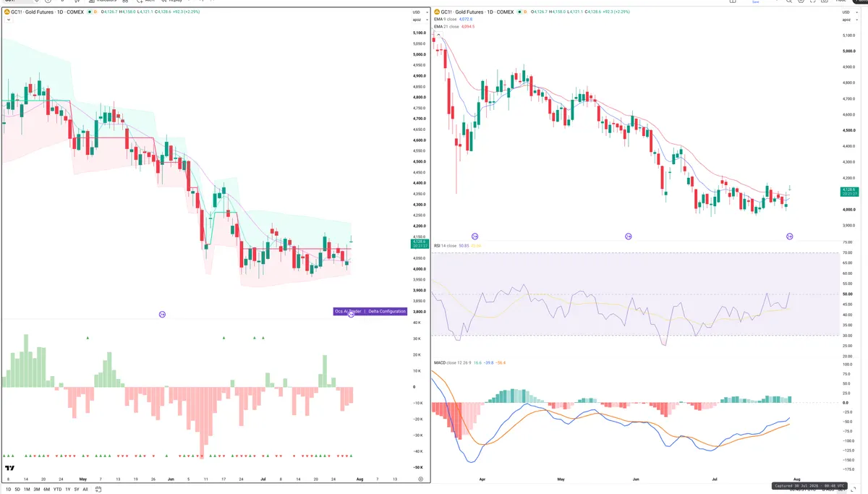
Task: Click the -50 K level on delta scale
Action: pos(419,467)
